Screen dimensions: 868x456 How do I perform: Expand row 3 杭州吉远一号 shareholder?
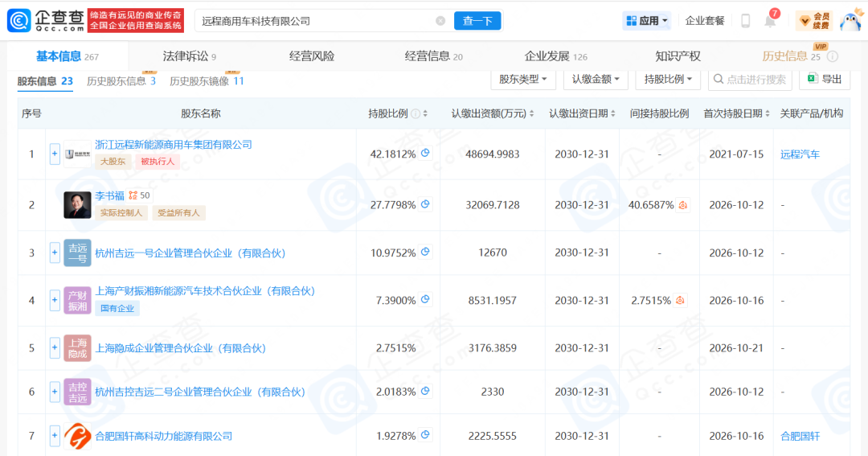[x=55, y=253]
